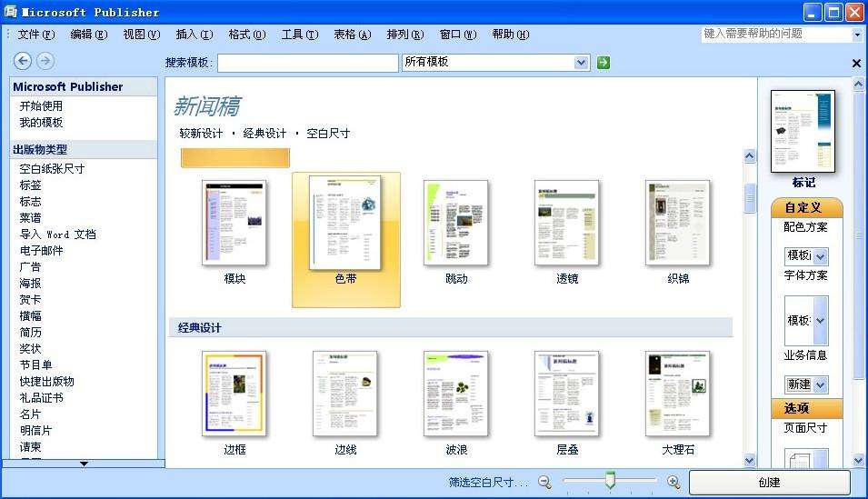The height and width of the screenshot is (499, 868).
Task: Open the 帮助 menu
Action: coord(511,35)
